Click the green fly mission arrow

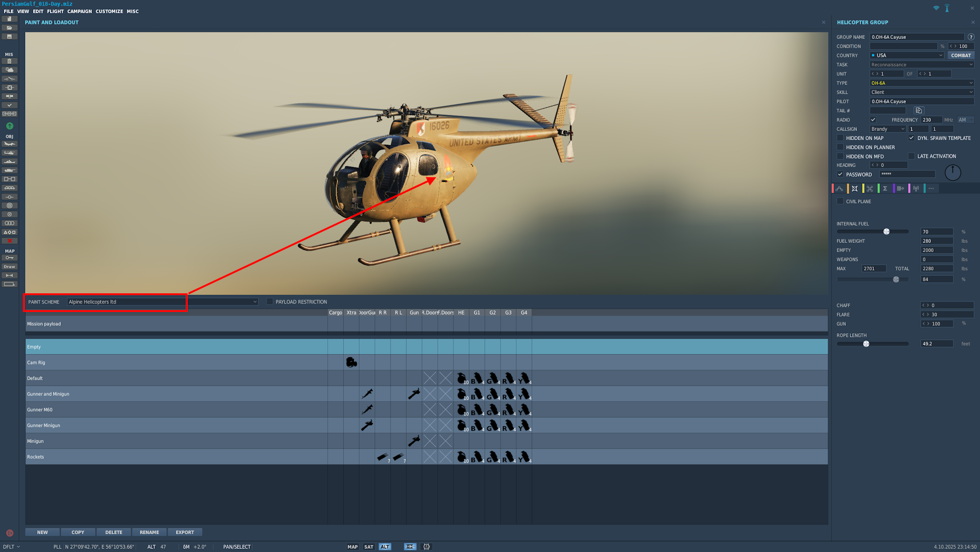pyautogui.click(x=9, y=126)
